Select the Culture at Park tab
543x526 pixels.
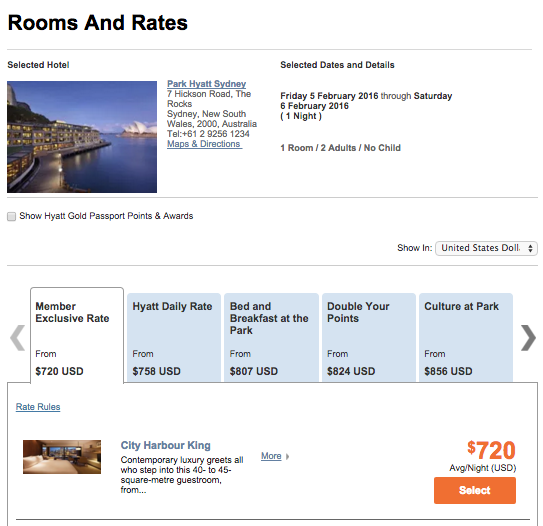pyautogui.click(x=466, y=338)
